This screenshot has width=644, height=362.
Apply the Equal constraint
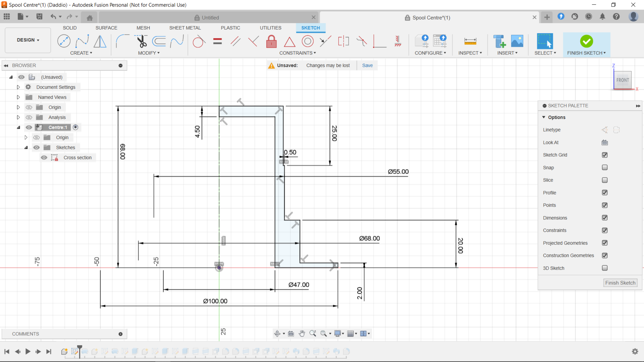tap(217, 41)
